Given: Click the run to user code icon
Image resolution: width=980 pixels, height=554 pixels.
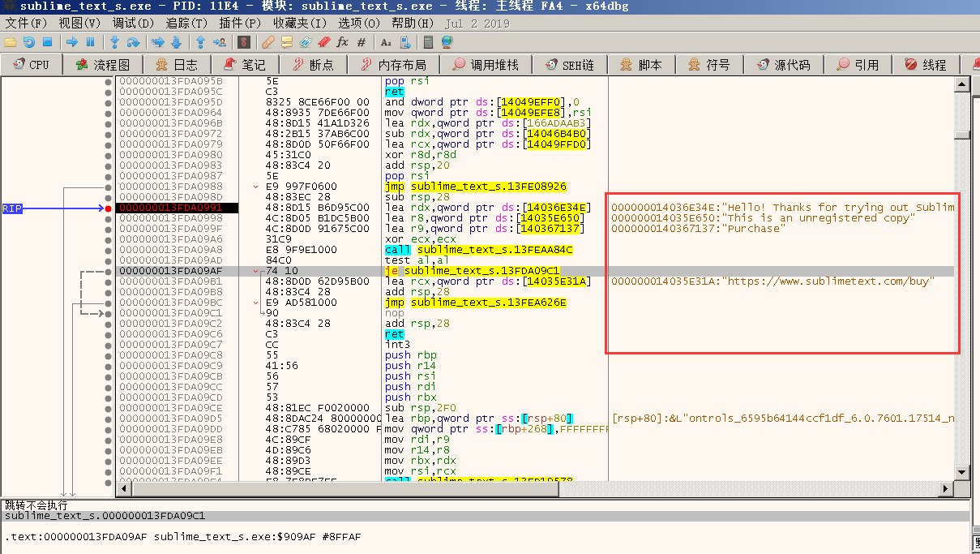Looking at the screenshot, I should coord(220,41).
